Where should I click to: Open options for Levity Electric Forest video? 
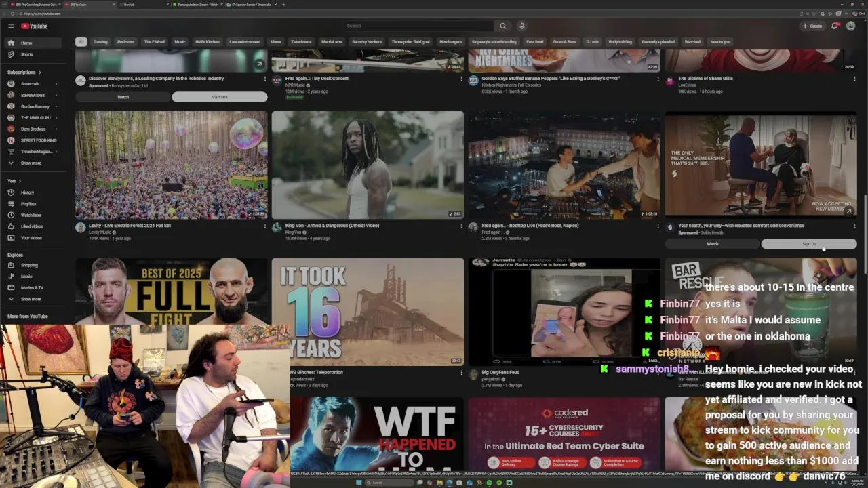click(x=264, y=226)
